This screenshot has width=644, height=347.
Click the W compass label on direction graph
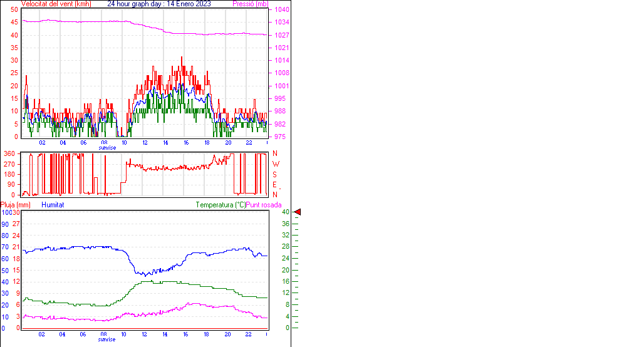275,164
